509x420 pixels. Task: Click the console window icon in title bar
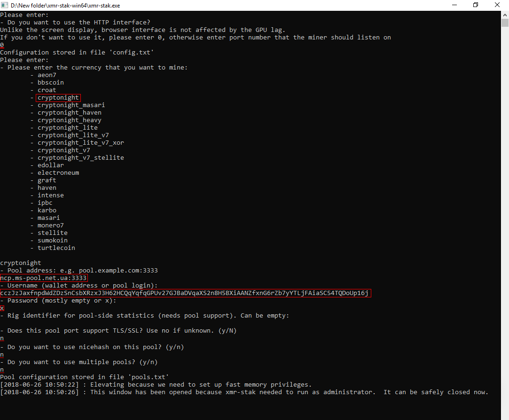pos(5,5)
